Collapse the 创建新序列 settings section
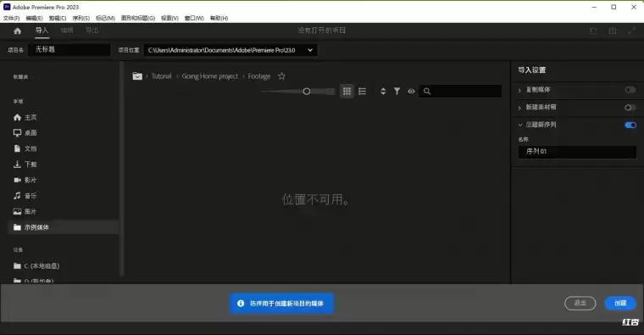 [520, 125]
